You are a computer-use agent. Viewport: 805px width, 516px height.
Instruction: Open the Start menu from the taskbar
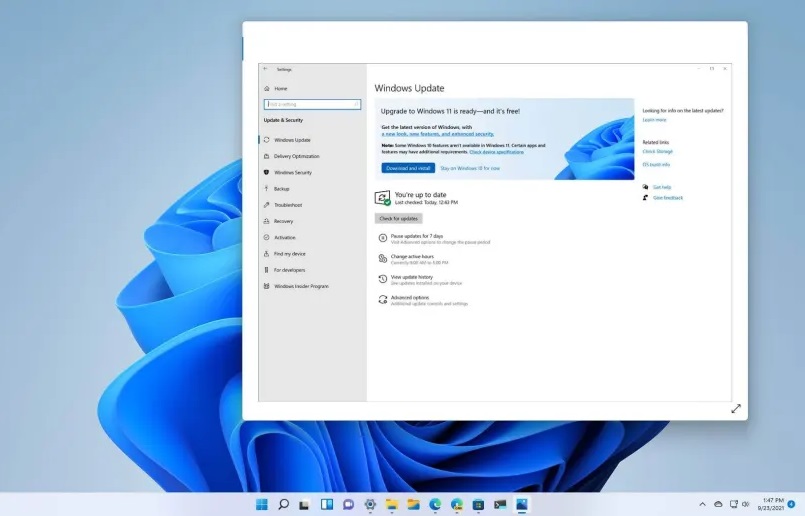tap(262, 504)
